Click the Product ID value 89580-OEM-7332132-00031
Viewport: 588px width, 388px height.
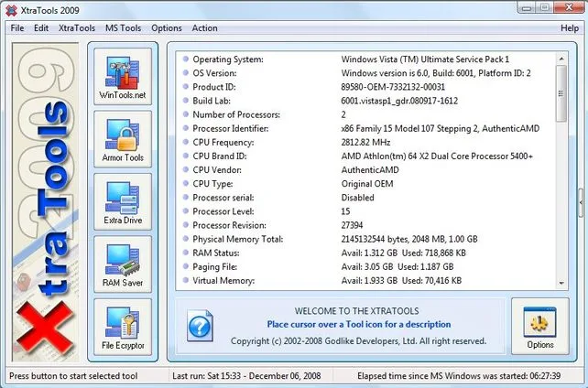click(393, 87)
